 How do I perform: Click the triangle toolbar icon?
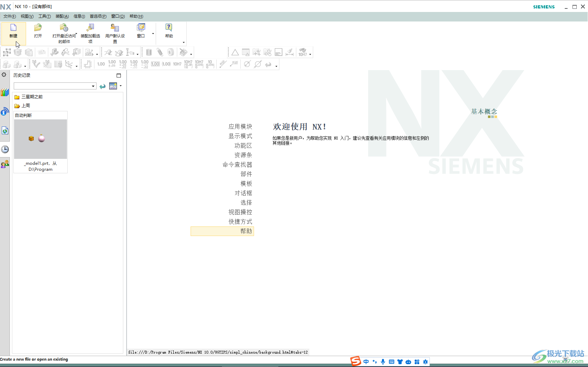click(235, 52)
